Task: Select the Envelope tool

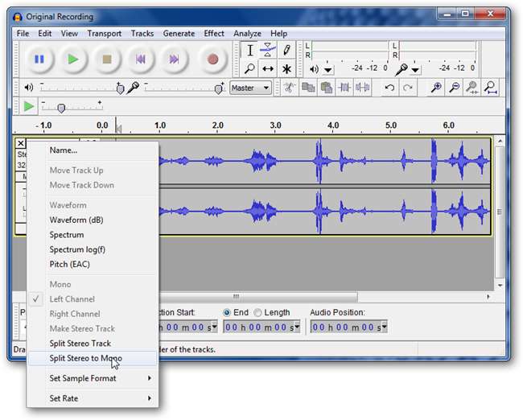Action: point(268,50)
